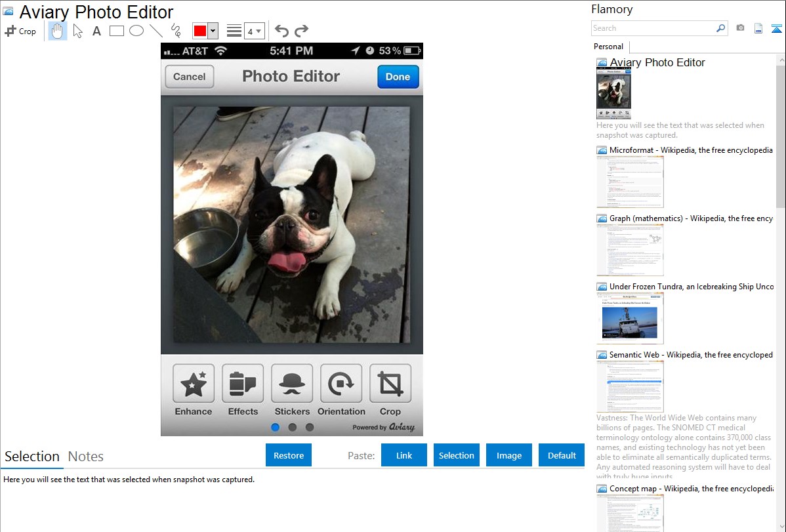Open the Notes tab

(86, 457)
